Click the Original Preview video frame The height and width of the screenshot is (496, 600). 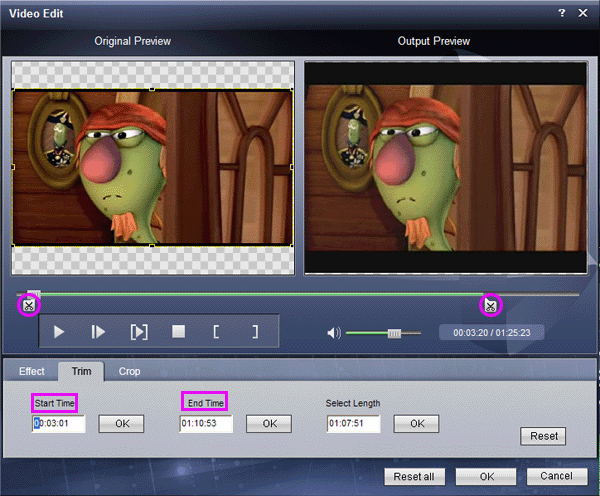pyautogui.click(x=153, y=168)
